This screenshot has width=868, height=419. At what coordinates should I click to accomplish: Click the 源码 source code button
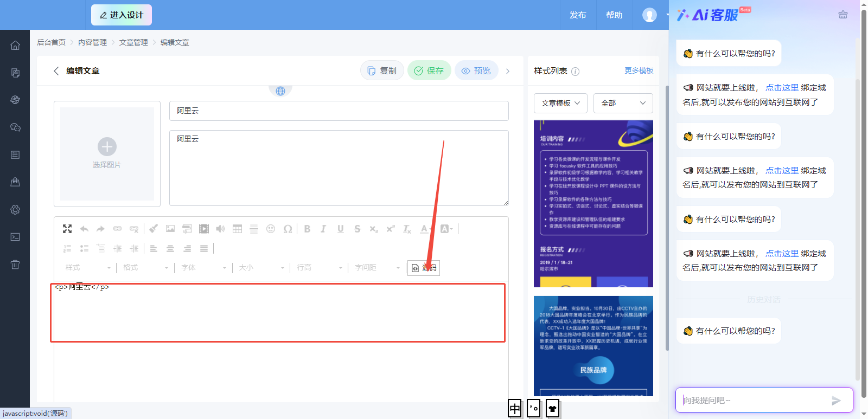(424, 268)
